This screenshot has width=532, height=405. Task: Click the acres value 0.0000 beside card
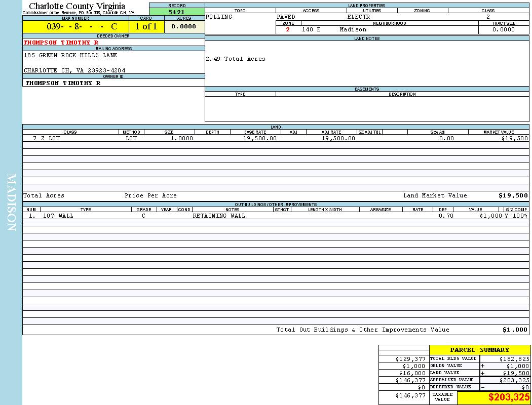[x=184, y=27]
